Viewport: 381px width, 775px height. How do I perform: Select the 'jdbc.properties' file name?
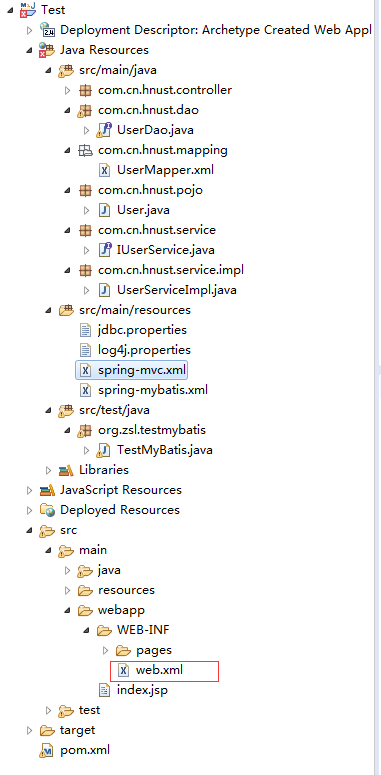click(142, 330)
